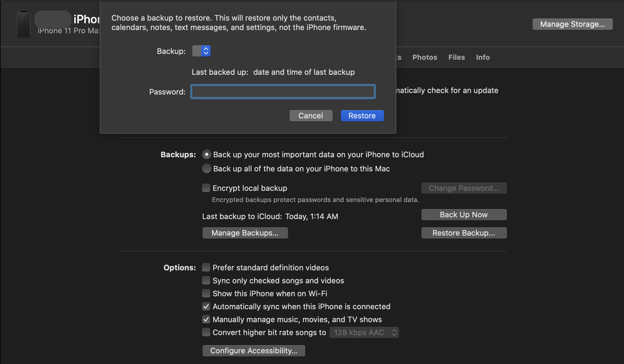Select iCloud backup radio button
This screenshot has height=364, width=624.
pos(206,154)
